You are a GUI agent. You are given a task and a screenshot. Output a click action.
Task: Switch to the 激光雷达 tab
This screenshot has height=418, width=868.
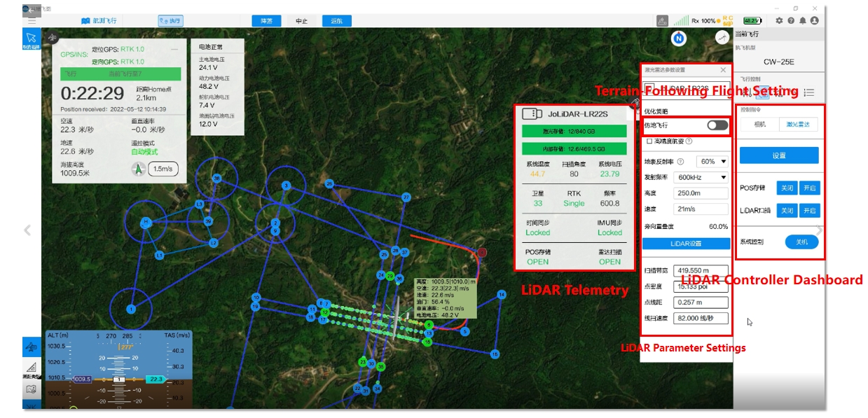coord(798,125)
